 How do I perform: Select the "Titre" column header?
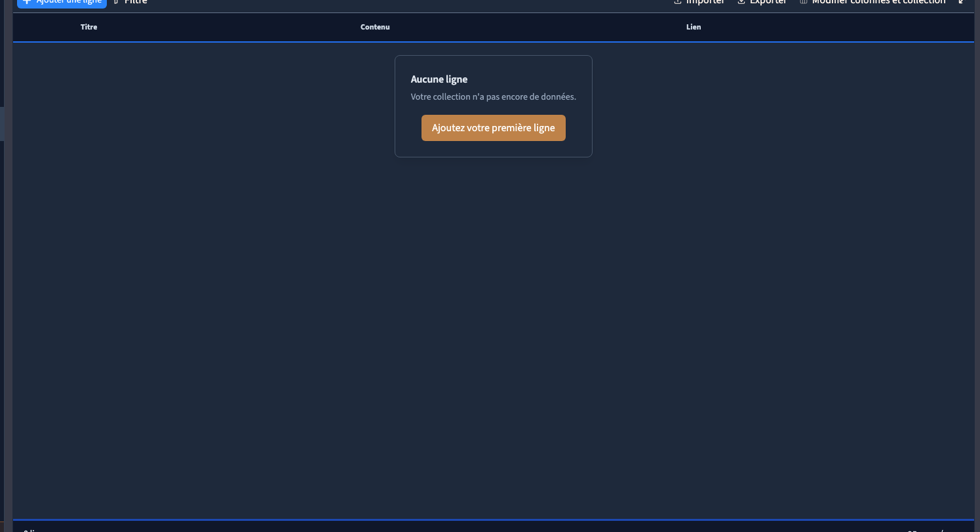(x=89, y=27)
